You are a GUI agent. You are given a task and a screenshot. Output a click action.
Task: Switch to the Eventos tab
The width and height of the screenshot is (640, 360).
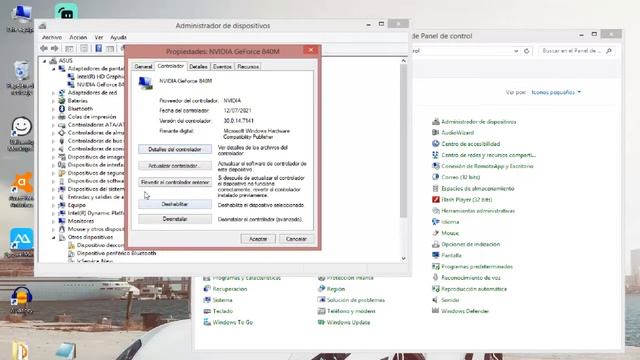click(x=222, y=67)
